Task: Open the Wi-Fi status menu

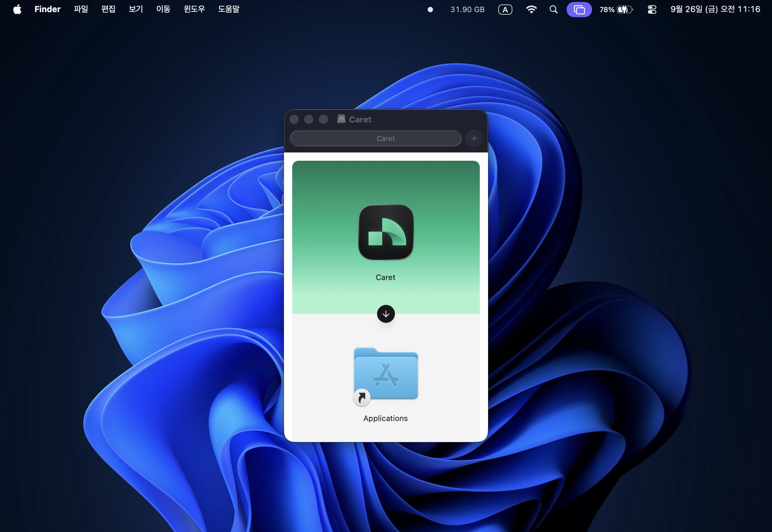Action: (x=531, y=9)
